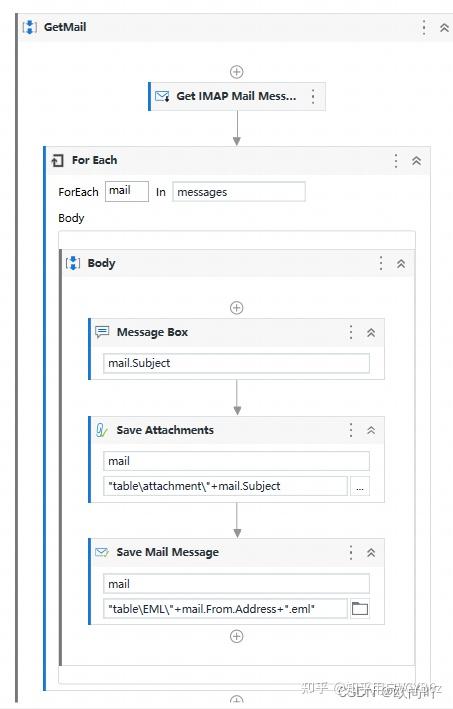The image size is (453, 709).
Task: Collapse the For Each activity
Action: [x=416, y=161]
